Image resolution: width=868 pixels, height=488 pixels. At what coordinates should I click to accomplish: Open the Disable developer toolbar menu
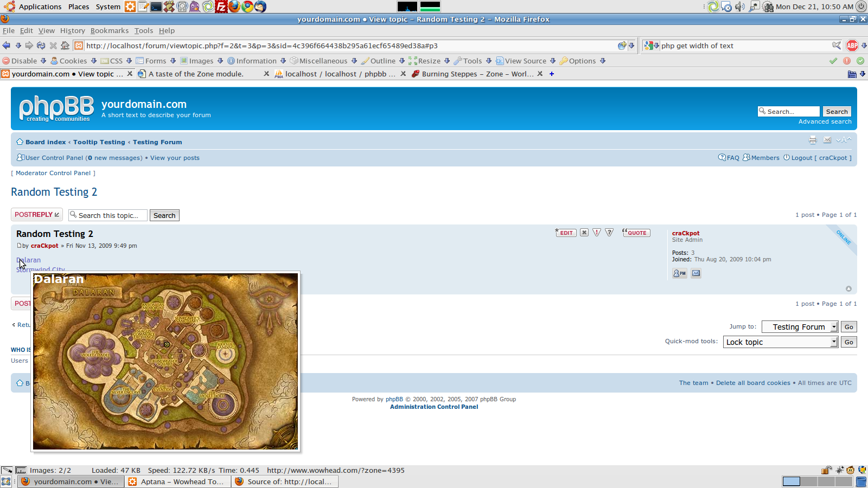24,61
